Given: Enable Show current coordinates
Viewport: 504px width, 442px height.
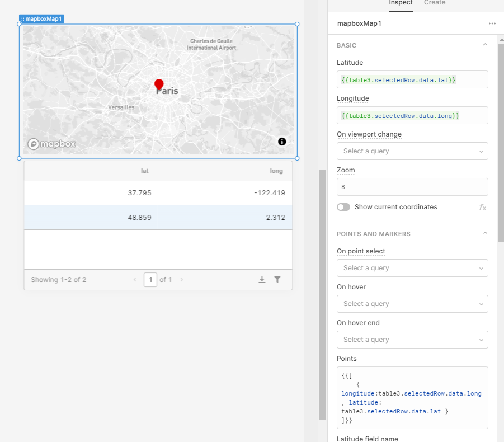Looking at the screenshot, I should coord(343,207).
